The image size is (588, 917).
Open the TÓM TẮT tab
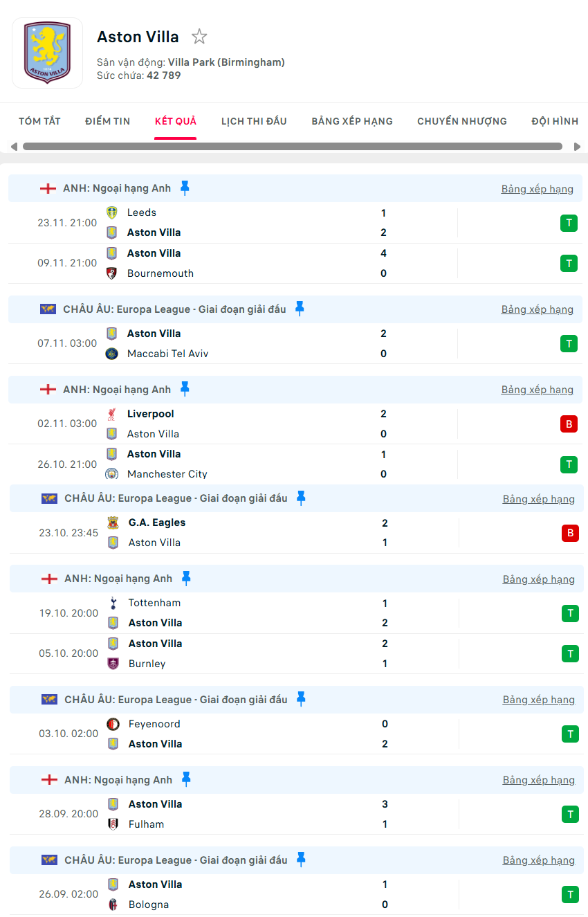(x=39, y=121)
